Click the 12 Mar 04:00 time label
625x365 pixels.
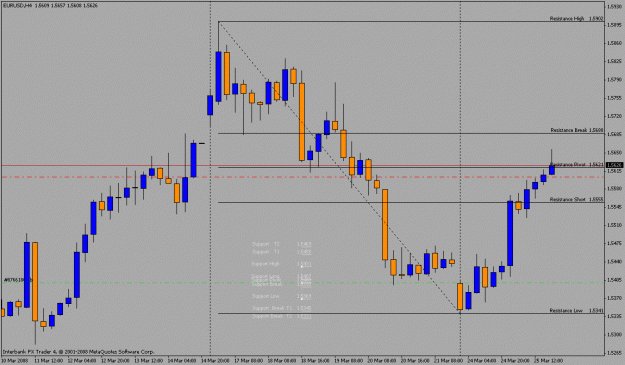point(81,361)
